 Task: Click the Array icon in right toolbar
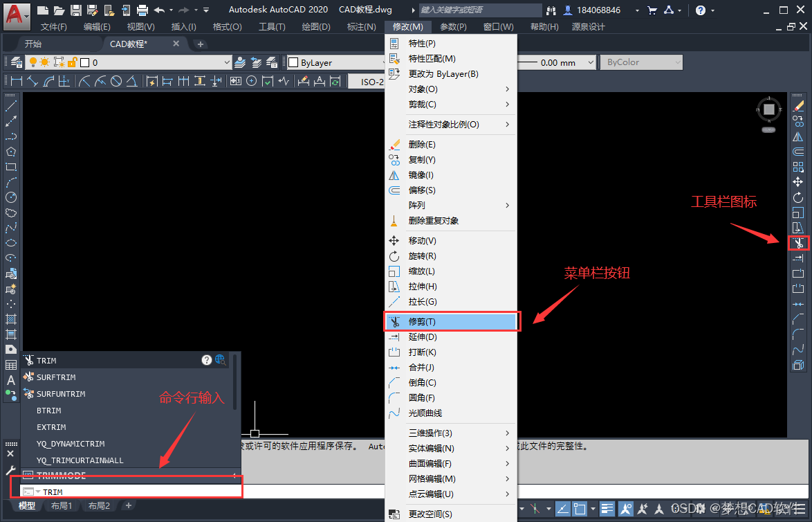(798, 167)
